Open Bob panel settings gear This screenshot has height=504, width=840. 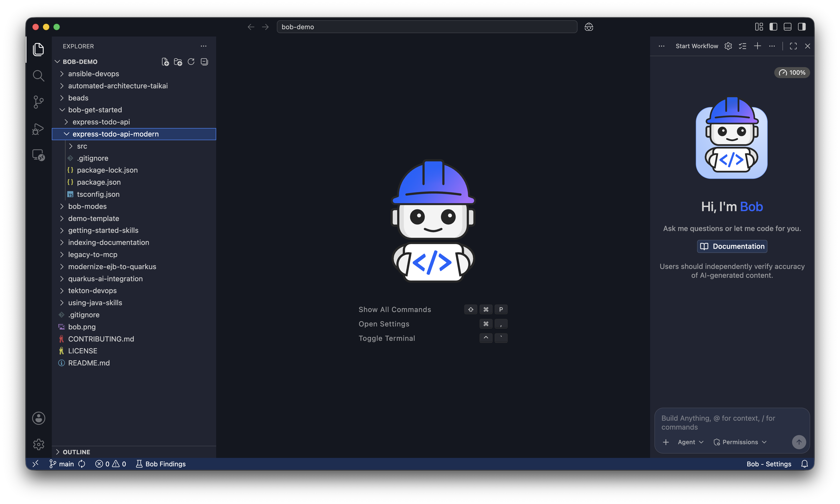pyautogui.click(x=728, y=46)
